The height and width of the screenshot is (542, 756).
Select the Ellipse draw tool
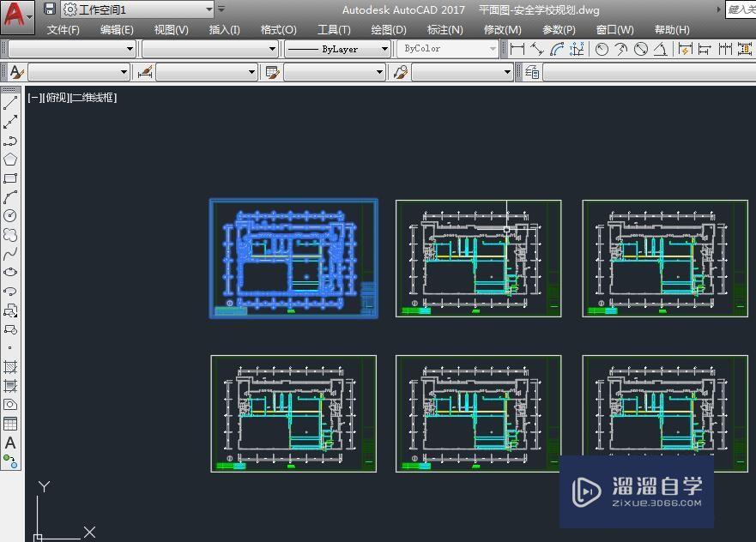[x=10, y=272]
